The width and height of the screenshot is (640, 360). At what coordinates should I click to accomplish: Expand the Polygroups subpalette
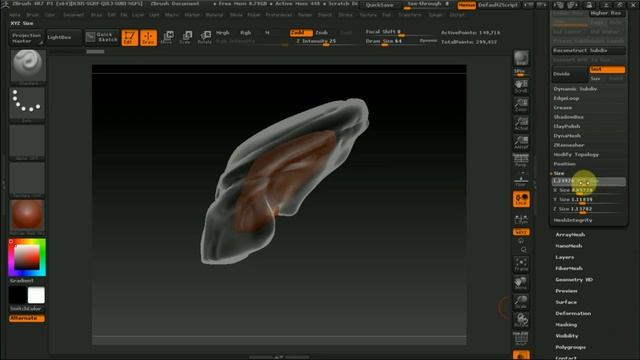click(571, 347)
